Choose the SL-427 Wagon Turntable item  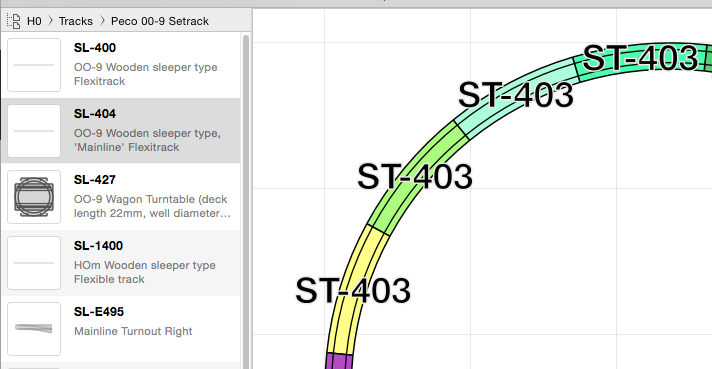tap(121, 197)
